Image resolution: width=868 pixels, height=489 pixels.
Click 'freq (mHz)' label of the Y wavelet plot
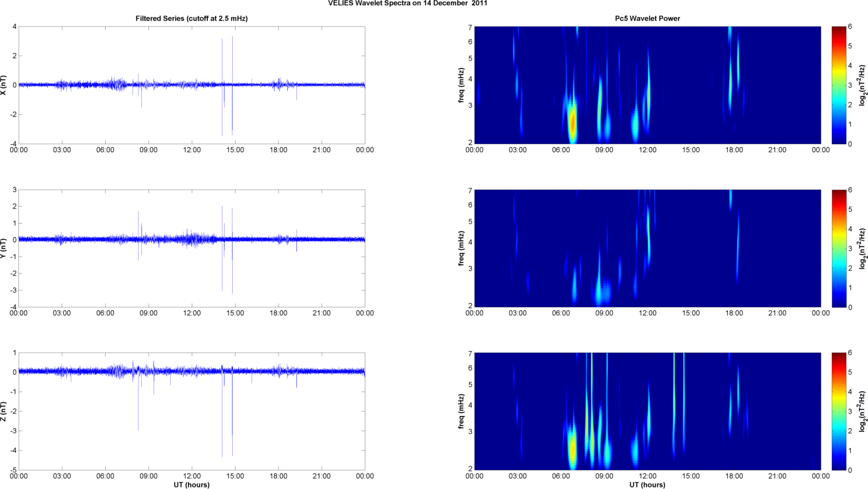pos(461,248)
